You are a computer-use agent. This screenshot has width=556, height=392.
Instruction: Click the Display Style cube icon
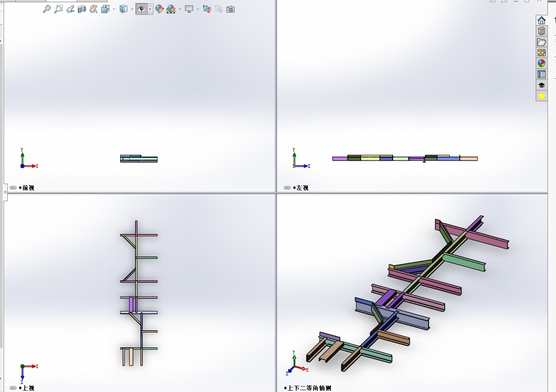pyautogui.click(x=123, y=9)
